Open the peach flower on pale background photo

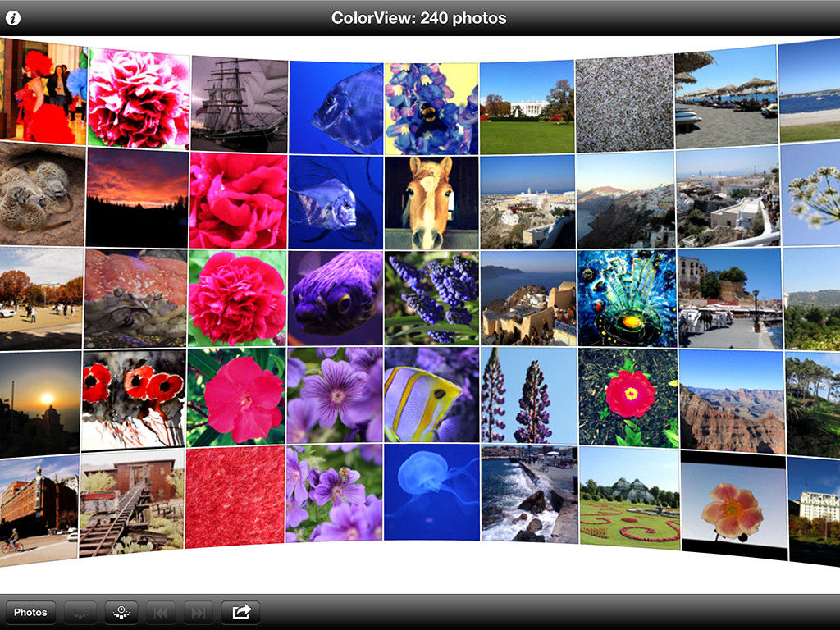[734, 505]
